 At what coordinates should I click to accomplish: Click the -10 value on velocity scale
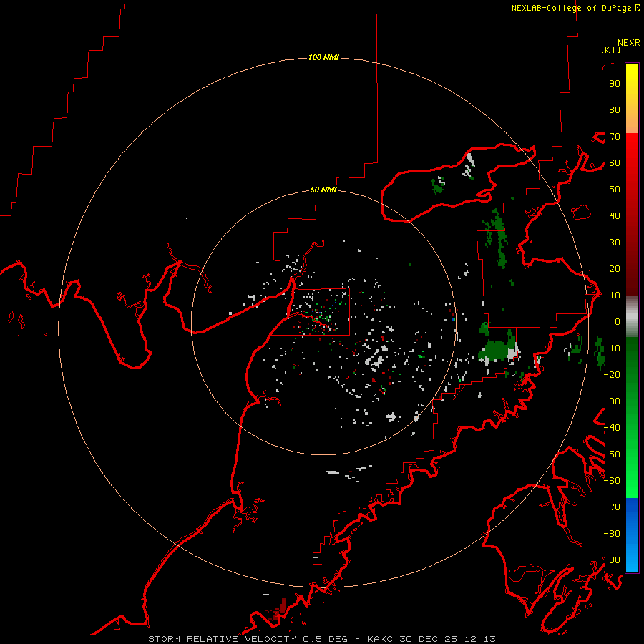click(x=612, y=348)
